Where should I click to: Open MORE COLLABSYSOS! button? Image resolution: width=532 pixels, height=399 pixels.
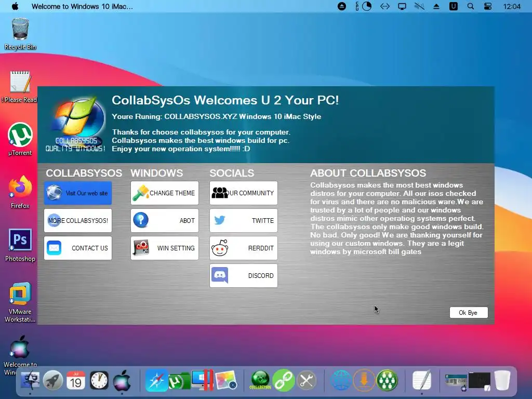(78, 220)
